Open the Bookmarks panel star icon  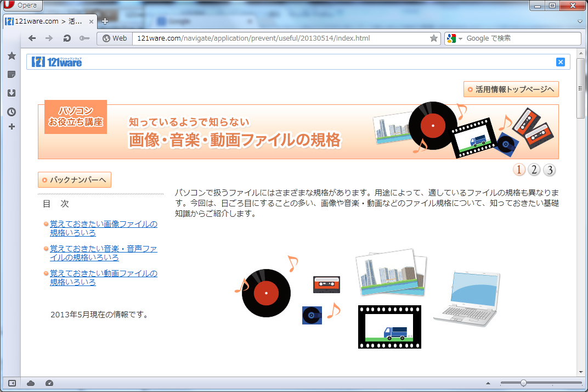point(12,56)
